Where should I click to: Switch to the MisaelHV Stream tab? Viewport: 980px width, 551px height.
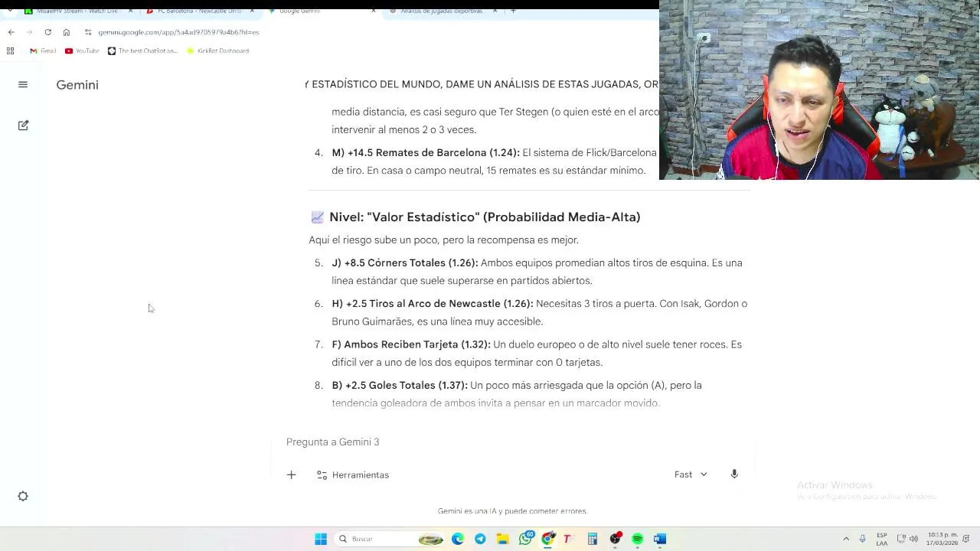[73, 11]
